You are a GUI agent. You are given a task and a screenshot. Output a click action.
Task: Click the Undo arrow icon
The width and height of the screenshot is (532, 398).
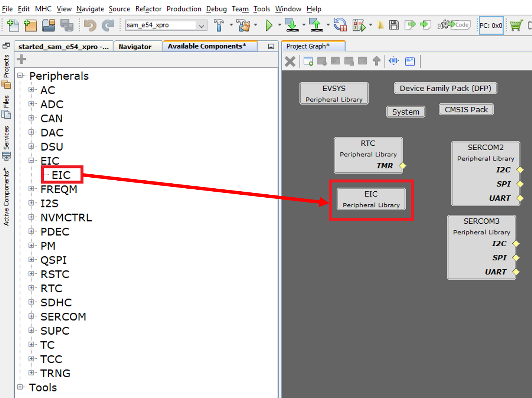90,25
